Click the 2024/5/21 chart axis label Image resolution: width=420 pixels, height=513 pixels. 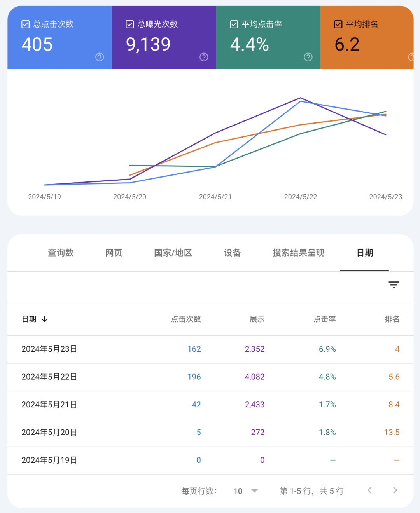(x=215, y=197)
